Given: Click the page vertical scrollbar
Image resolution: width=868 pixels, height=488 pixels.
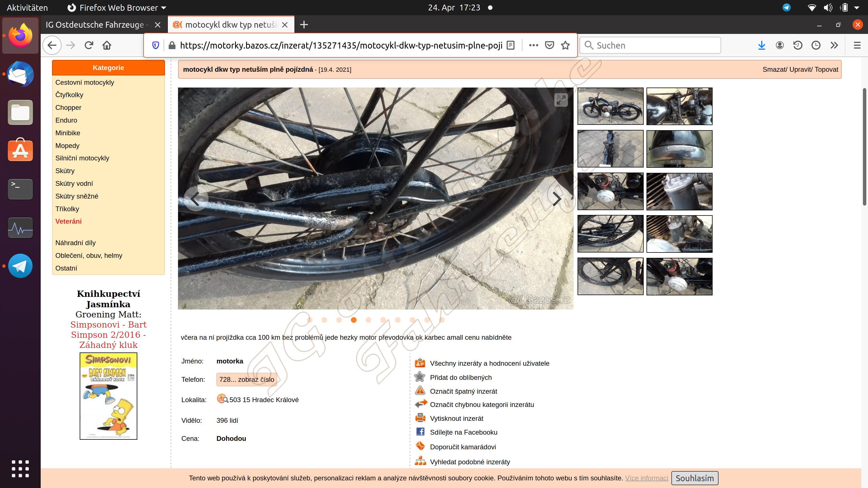Looking at the screenshot, I should tap(864, 147).
